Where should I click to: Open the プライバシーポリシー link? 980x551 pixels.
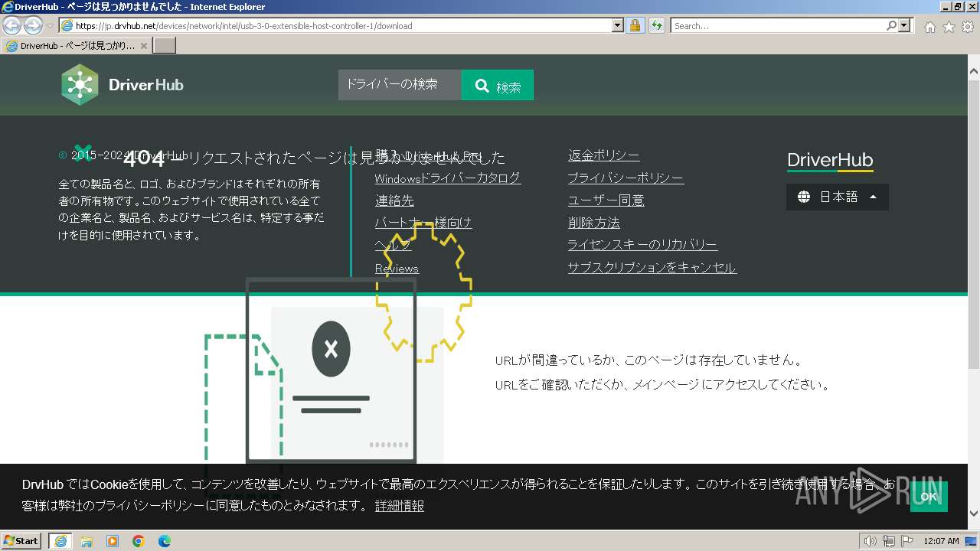point(626,178)
